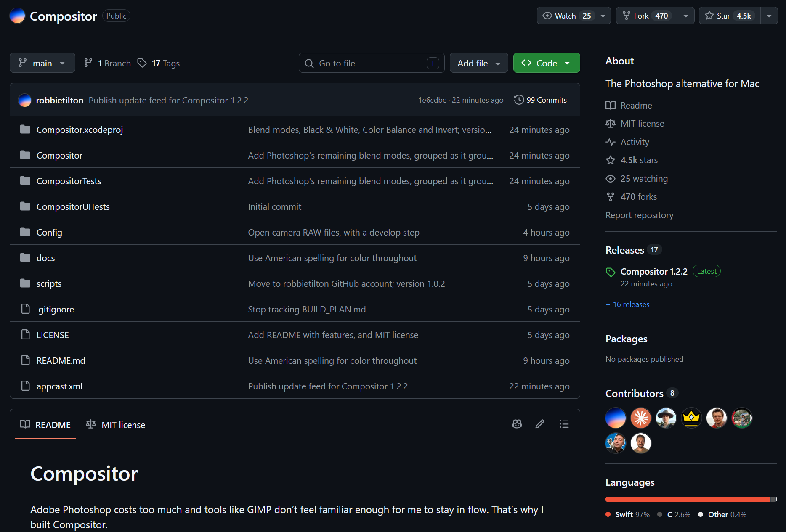Click the commit history clock icon

coord(519,100)
